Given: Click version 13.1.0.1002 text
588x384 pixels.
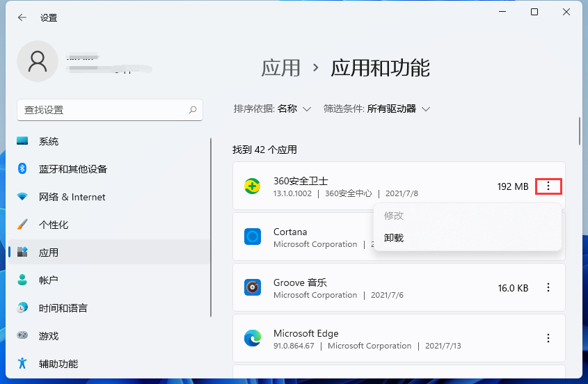Looking at the screenshot, I should [292, 193].
